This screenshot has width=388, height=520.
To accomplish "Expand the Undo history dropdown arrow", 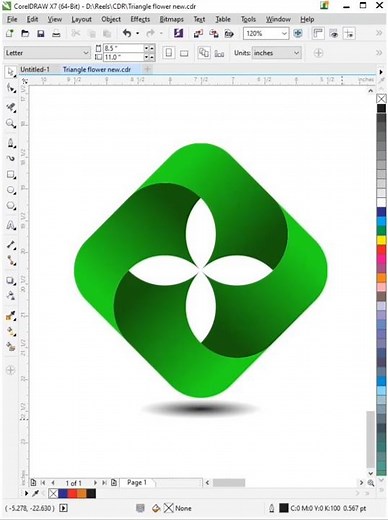I will (137, 33).
